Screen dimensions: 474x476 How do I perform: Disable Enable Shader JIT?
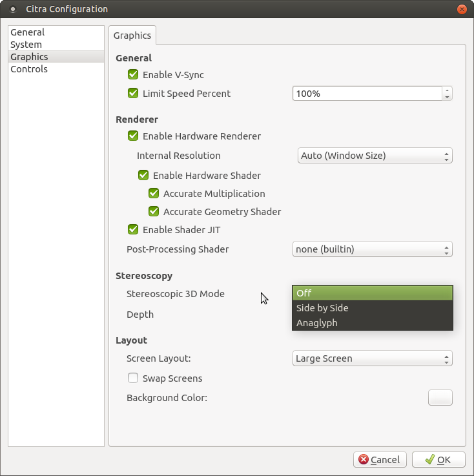click(133, 230)
